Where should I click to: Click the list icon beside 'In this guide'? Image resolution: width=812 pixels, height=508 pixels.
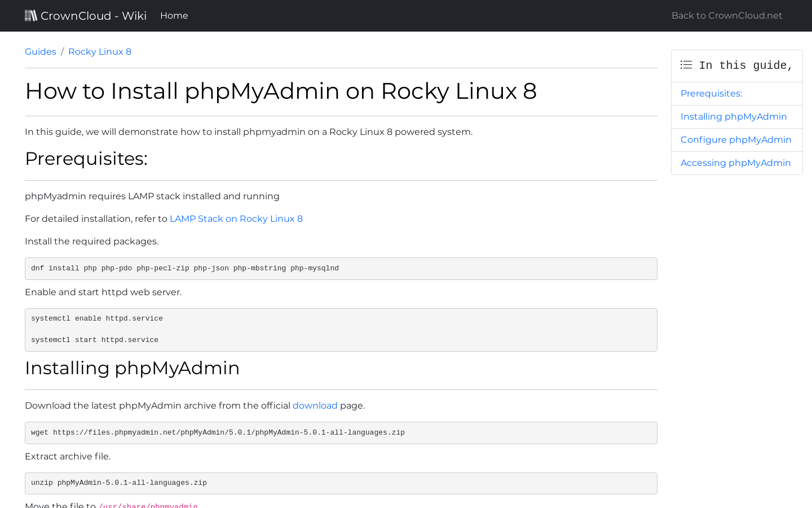click(x=686, y=65)
